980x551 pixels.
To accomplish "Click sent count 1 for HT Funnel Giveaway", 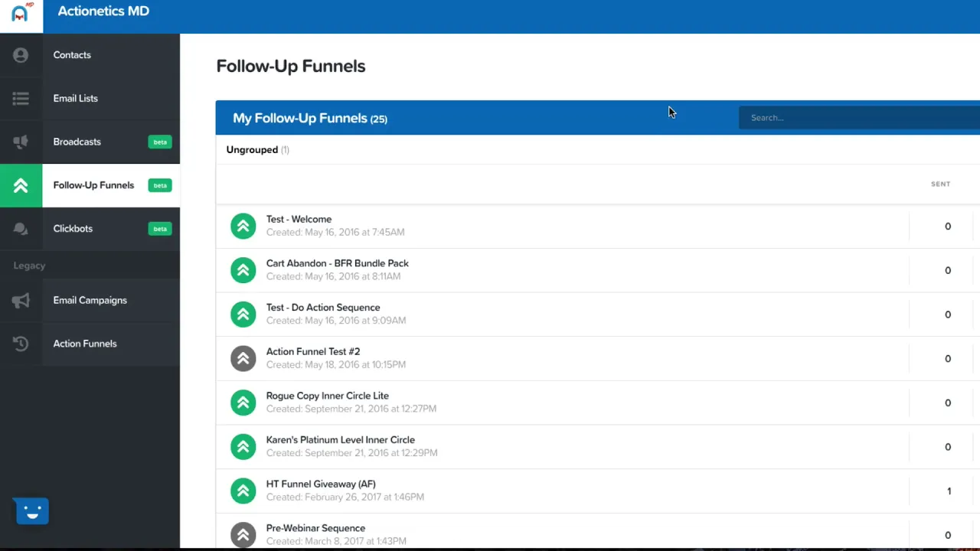I will pyautogui.click(x=949, y=491).
